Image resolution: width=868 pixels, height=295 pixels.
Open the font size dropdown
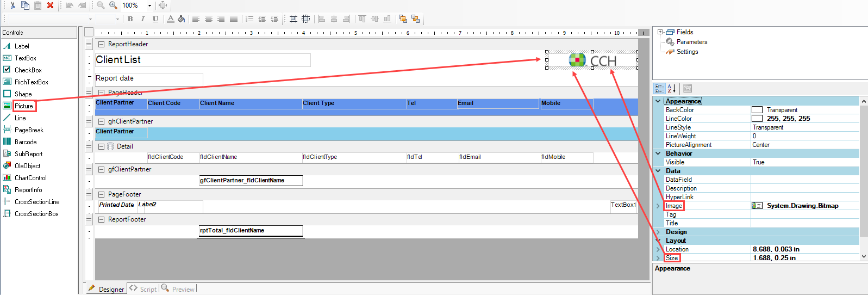[x=117, y=19]
